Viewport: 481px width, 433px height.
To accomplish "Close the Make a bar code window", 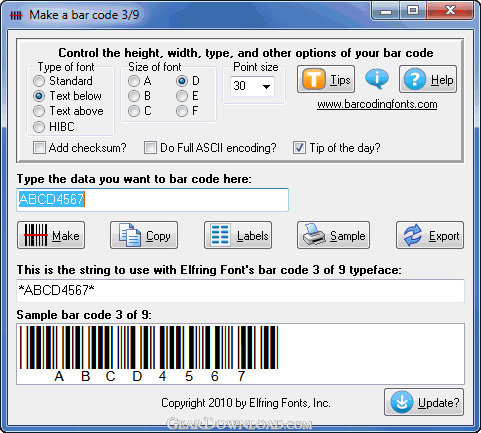I will (450, 11).
